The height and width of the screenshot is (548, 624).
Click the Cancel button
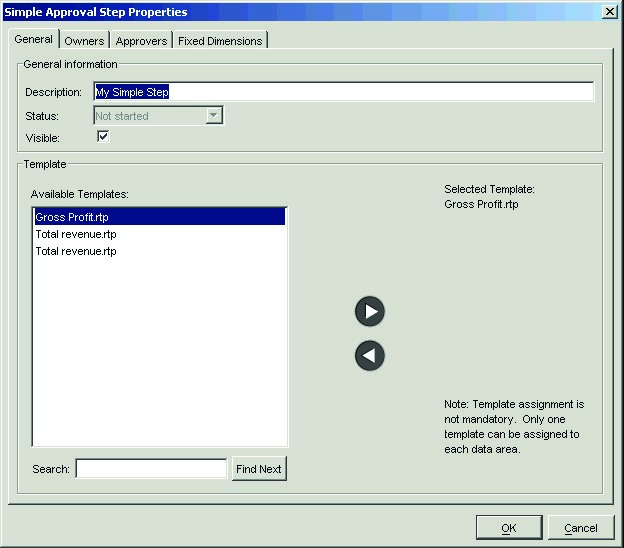pos(580,527)
